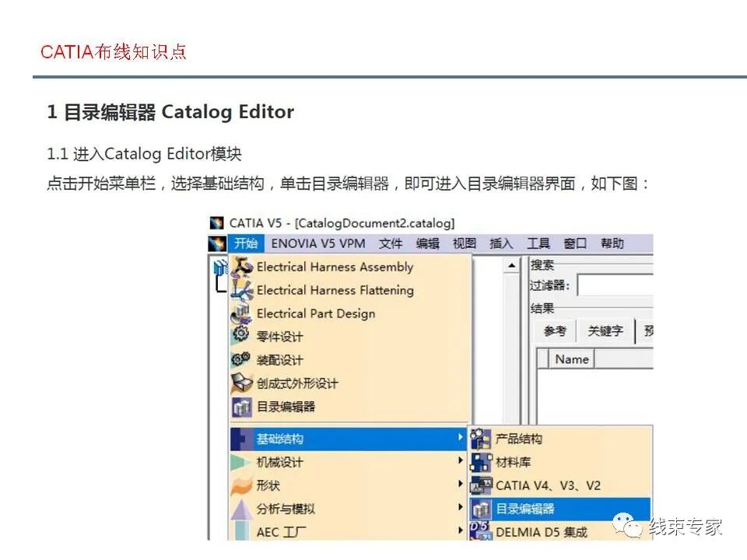
Task: Click the 参考 tab button
Action: click(x=556, y=331)
